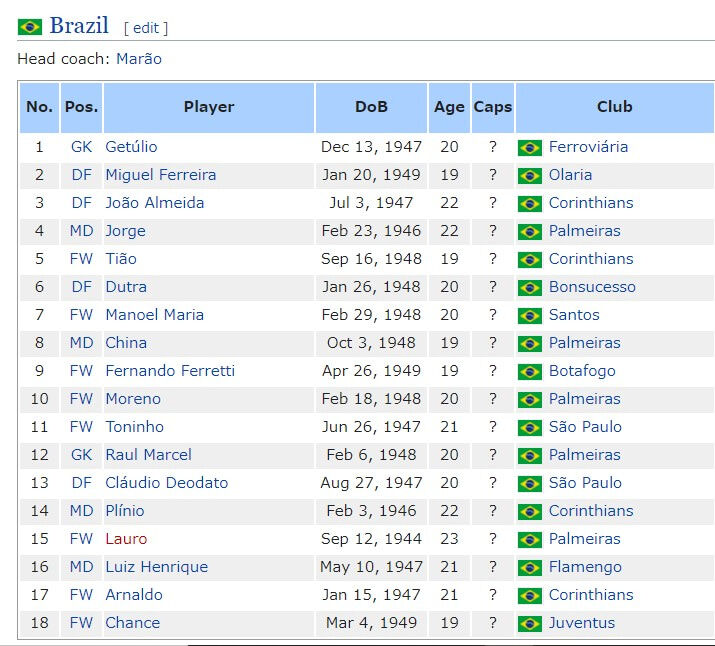Open player Getúlio's page

click(x=131, y=147)
